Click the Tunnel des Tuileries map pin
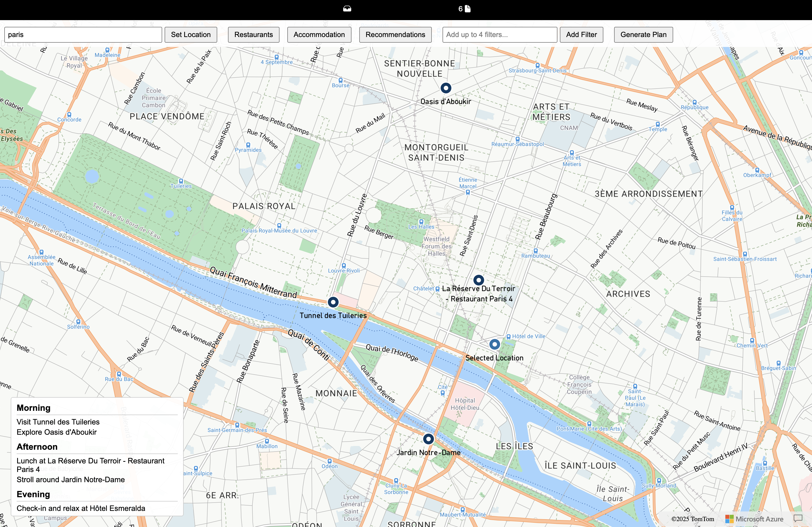 coord(333,302)
